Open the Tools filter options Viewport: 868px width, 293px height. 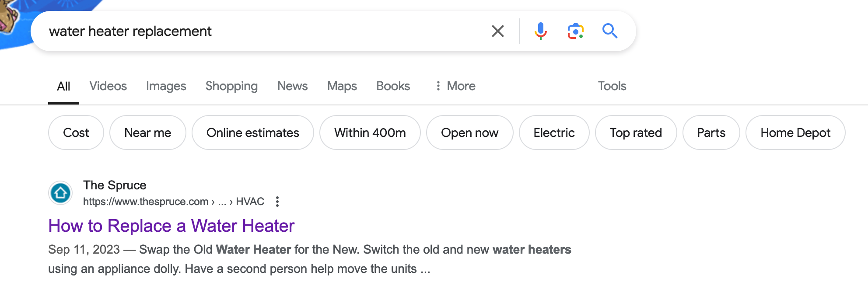coord(612,86)
